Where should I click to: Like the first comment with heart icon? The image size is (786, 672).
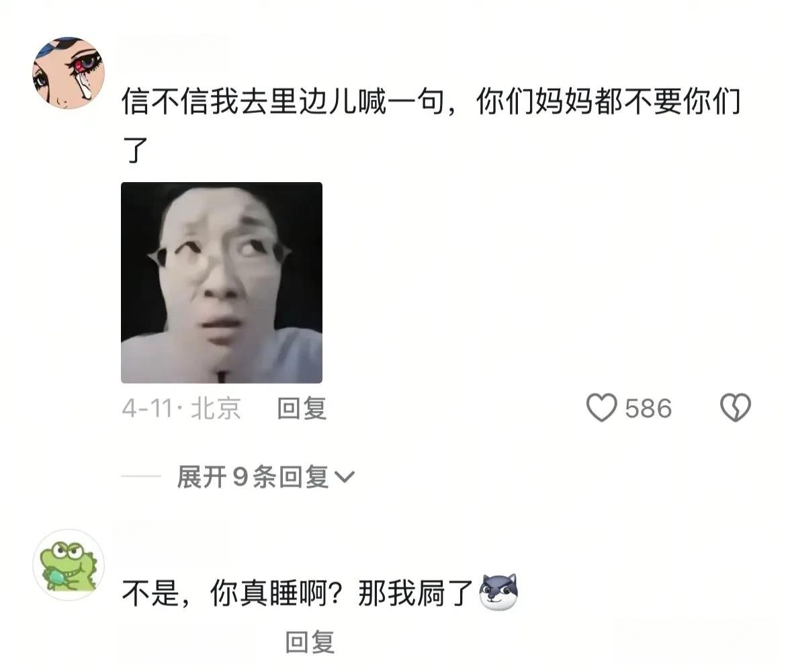tap(601, 408)
